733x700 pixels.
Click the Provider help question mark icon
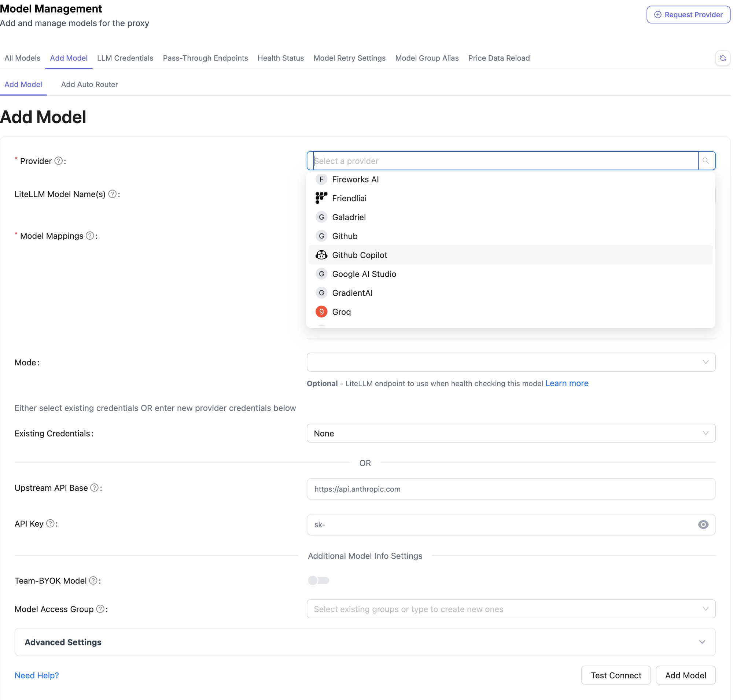(58, 161)
